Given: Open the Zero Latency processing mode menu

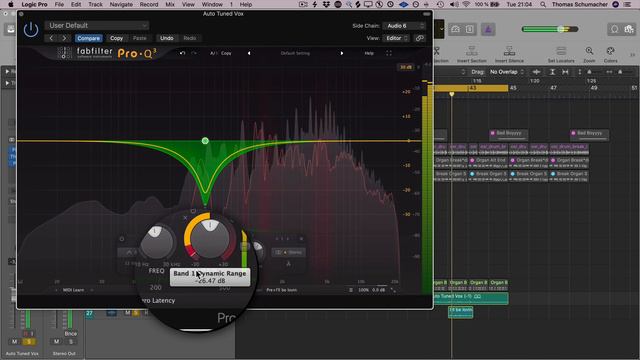Looking at the screenshot, I should click(158, 300).
